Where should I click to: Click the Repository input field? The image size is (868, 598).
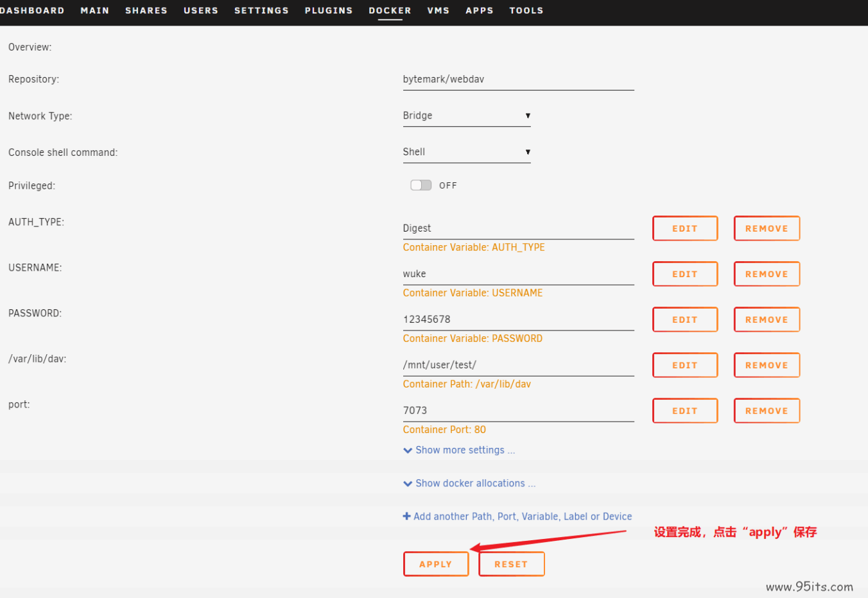pos(518,80)
